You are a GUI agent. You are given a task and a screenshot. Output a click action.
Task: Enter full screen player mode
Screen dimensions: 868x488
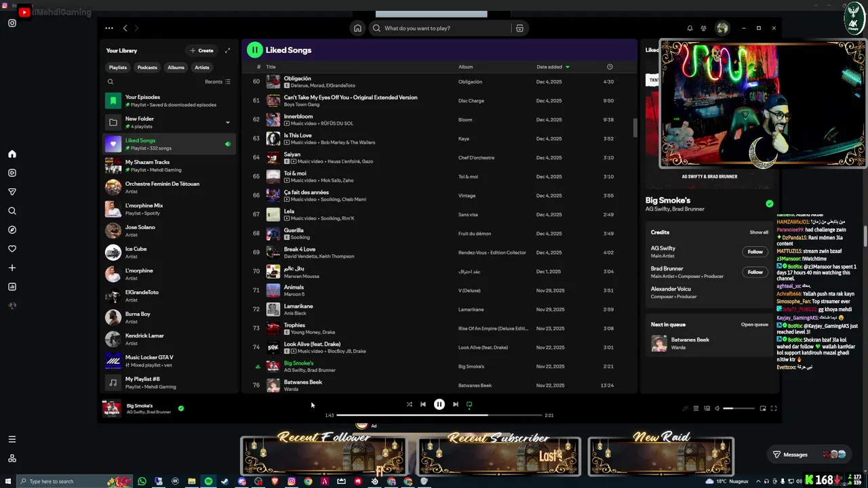point(774,409)
